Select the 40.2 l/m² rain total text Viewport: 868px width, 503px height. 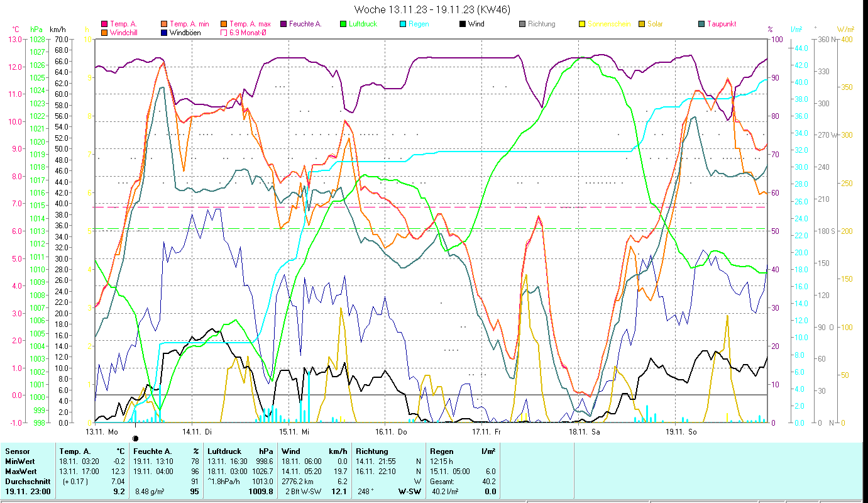(x=444, y=492)
